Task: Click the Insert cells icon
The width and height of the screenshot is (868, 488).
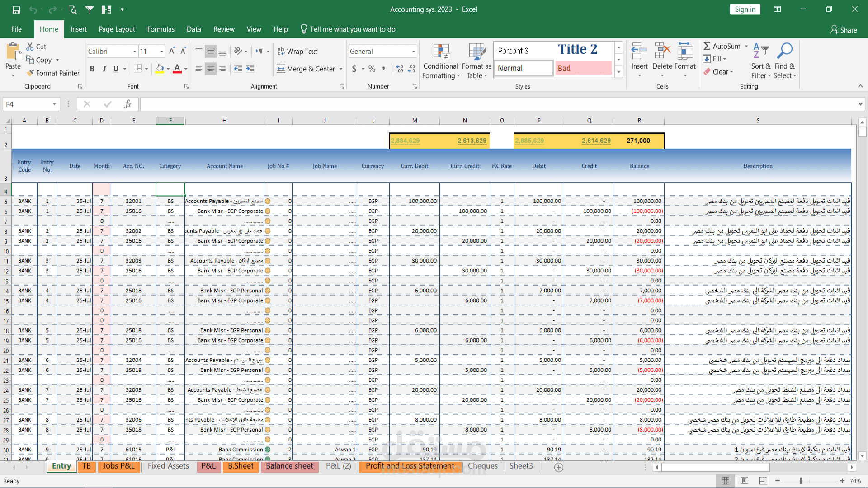Action: pos(639,52)
